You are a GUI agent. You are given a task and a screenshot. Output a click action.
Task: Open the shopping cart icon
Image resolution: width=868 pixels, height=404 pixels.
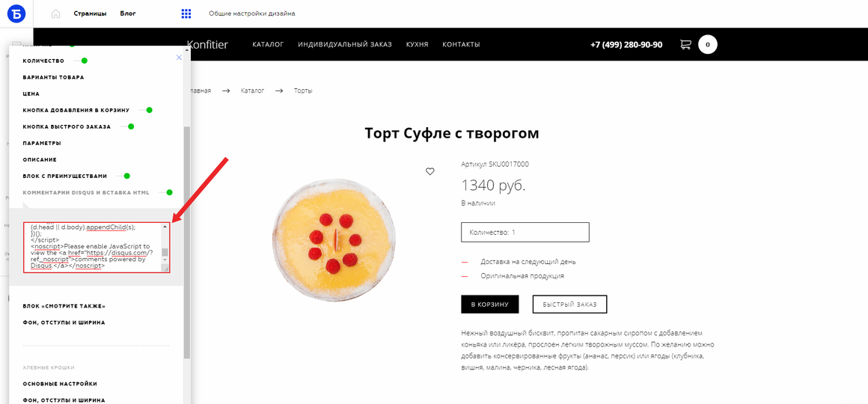[685, 44]
